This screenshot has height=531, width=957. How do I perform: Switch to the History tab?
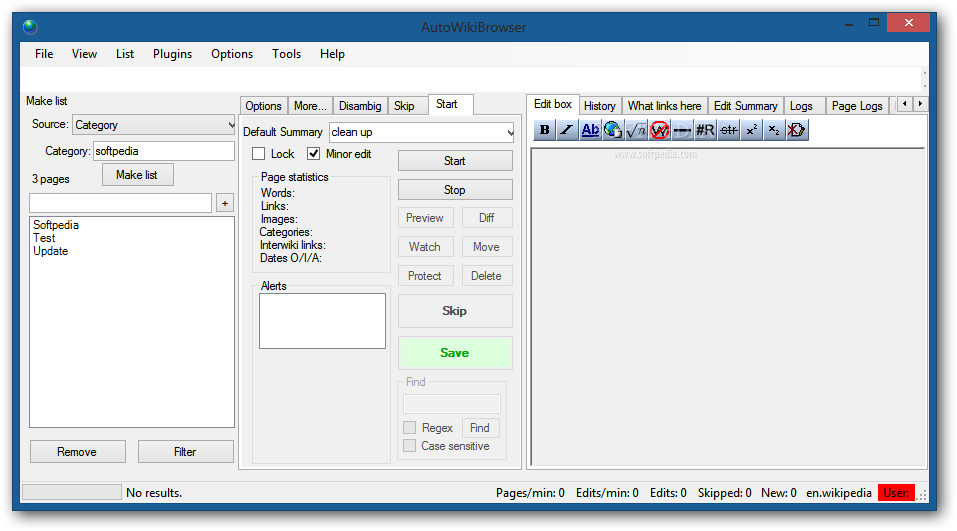[x=600, y=106]
